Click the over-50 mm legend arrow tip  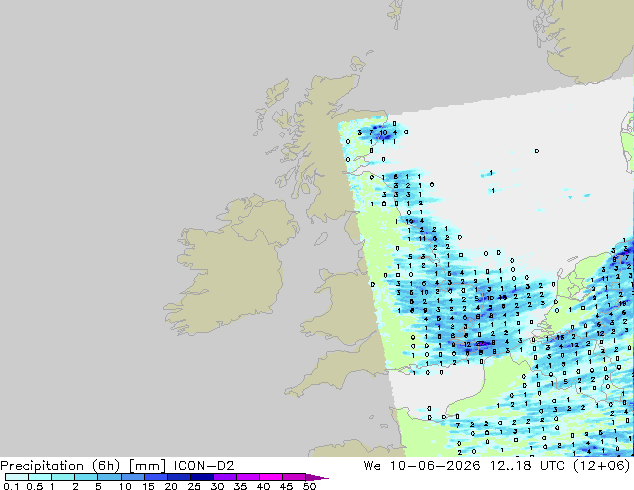318,478
